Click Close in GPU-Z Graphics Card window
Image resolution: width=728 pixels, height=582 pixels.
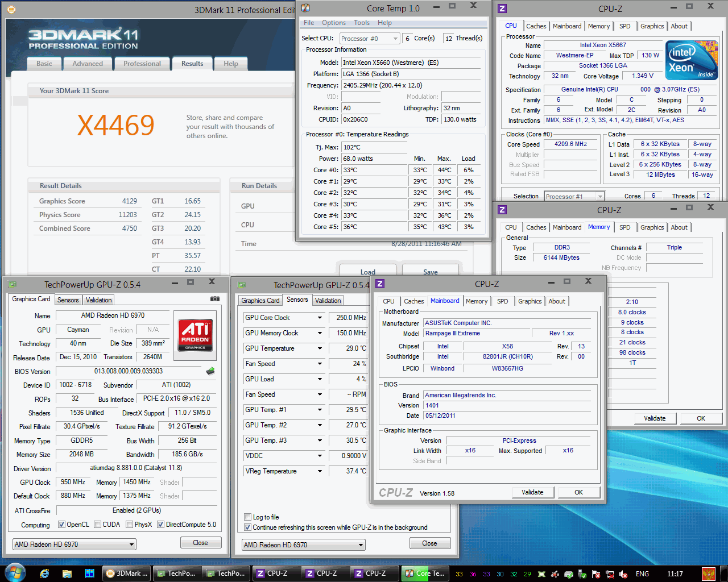pos(200,543)
